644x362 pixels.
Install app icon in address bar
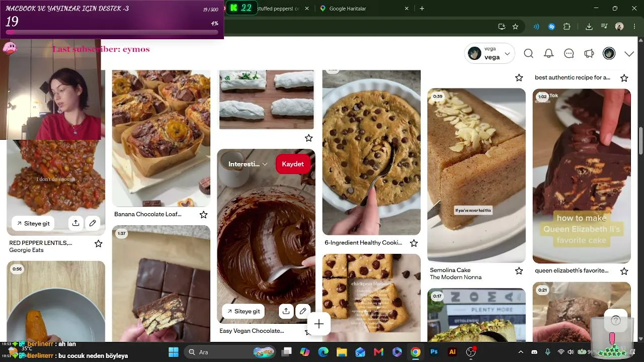click(502, 27)
